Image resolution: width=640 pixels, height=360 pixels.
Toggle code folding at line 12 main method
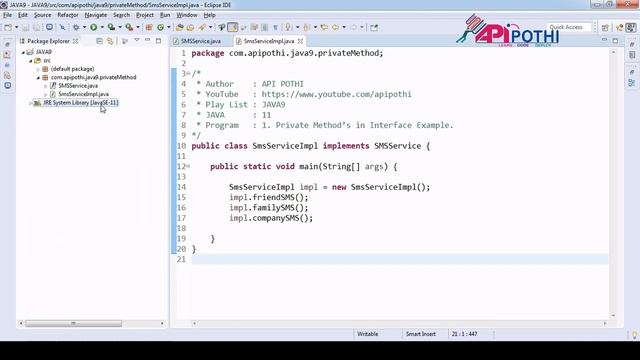(x=188, y=166)
